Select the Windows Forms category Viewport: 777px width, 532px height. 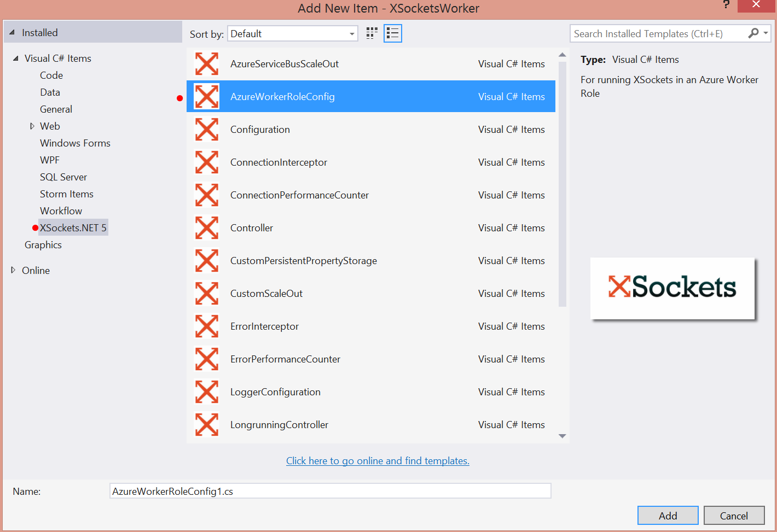click(x=75, y=143)
